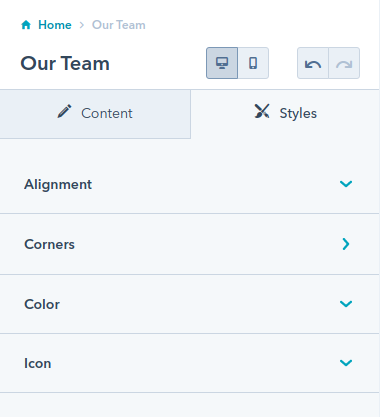380x417 pixels.
Task: Click the brush icon on Styles tab
Action: (262, 111)
